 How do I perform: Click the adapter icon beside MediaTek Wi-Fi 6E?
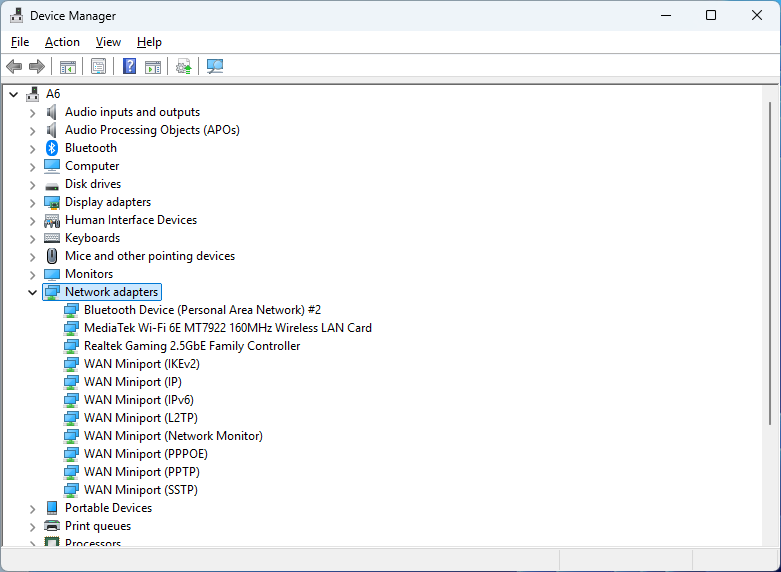coord(71,328)
